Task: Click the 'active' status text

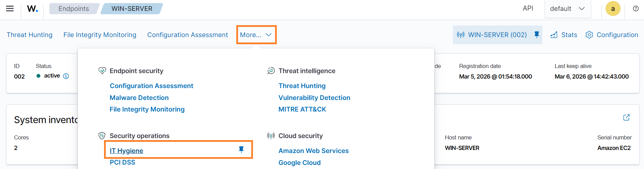Action: click(52, 75)
